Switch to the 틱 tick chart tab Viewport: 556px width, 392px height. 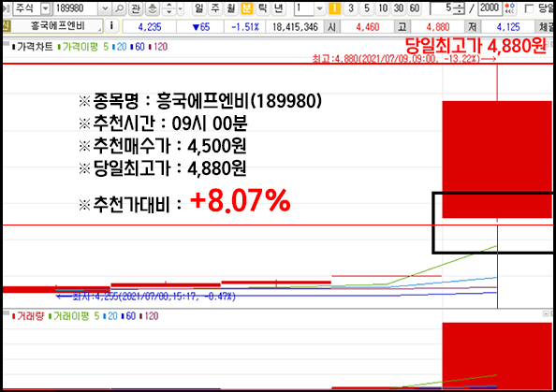[263, 7]
